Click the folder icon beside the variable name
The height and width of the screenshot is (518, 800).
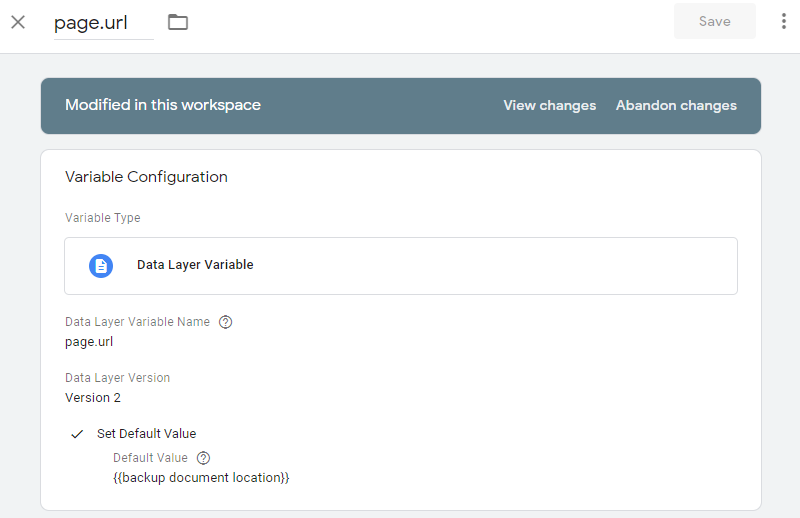tap(178, 22)
